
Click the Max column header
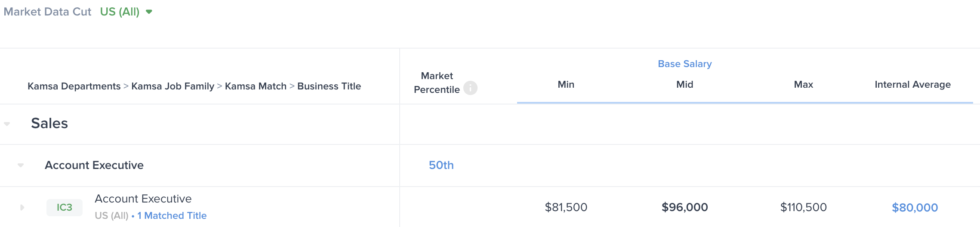[803, 85]
